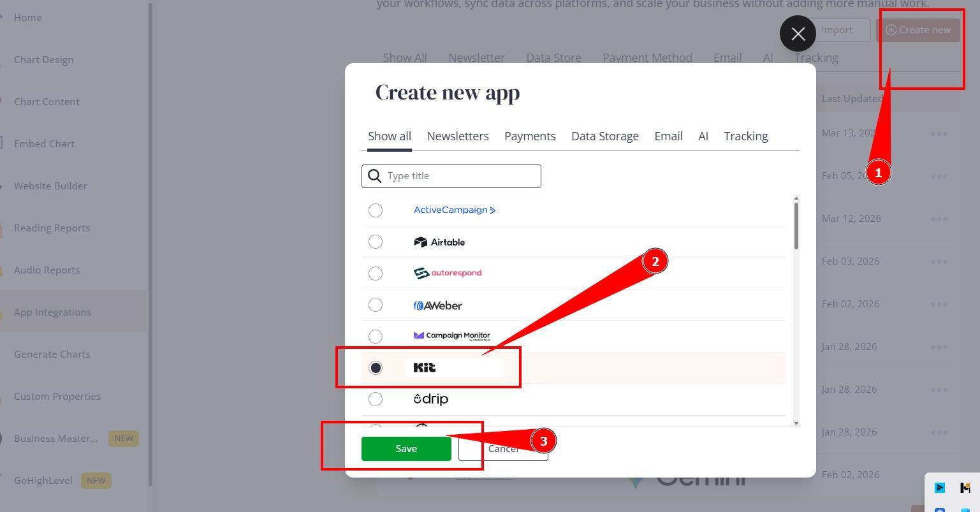Open three-dot menu for Feb 03, 2026 row
The image size is (980, 512).
tap(939, 261)
